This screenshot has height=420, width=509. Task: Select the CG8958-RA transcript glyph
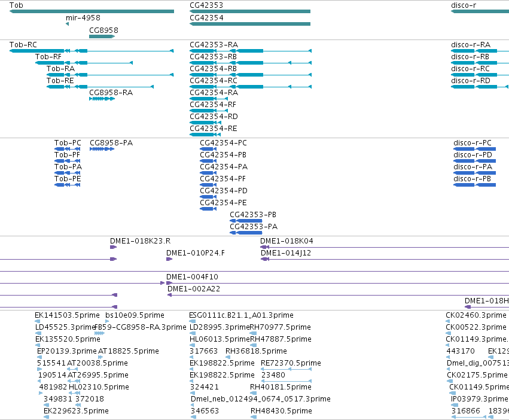click(102, 99)
